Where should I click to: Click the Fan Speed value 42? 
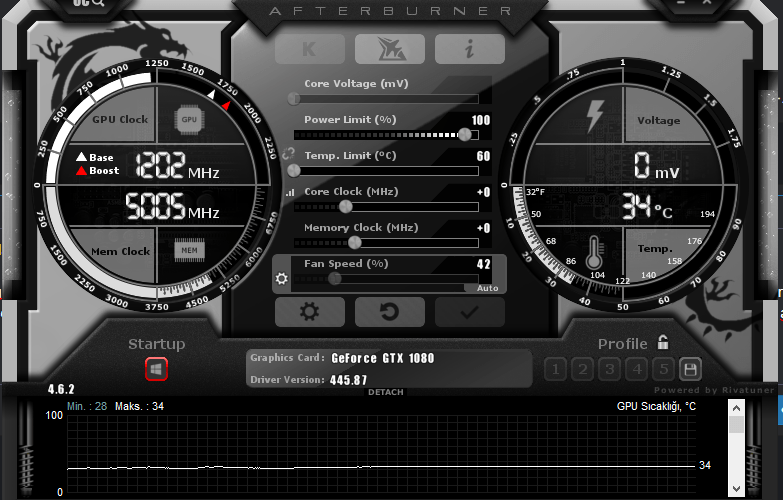[x=483, y=264]
